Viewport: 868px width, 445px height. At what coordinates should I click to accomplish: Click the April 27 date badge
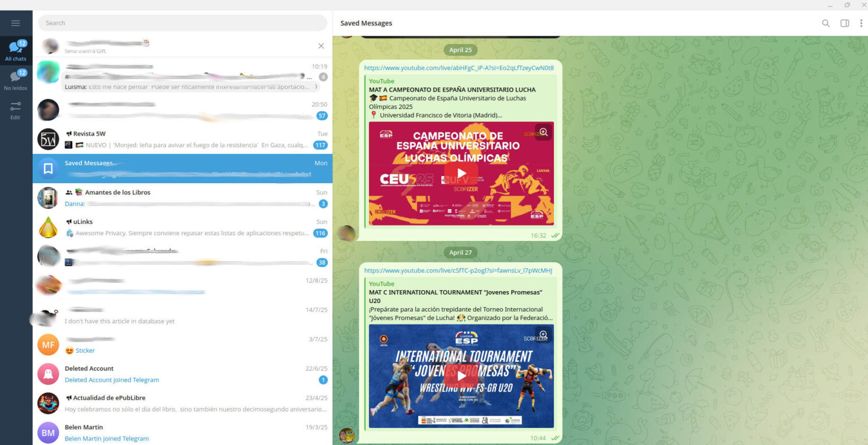click(461, 252)
